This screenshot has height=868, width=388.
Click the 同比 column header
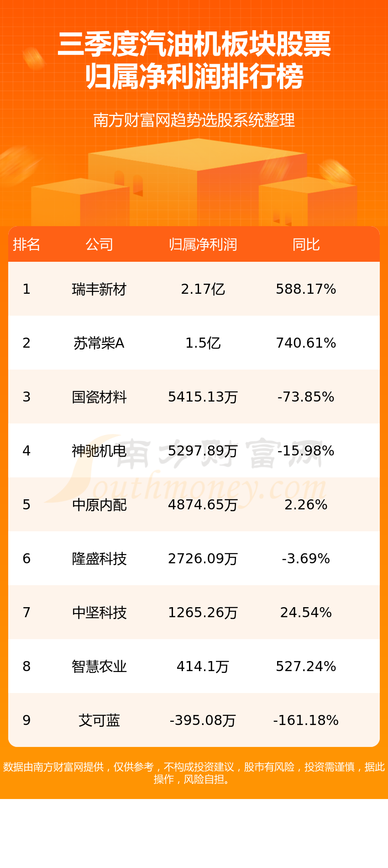[306, 244]
